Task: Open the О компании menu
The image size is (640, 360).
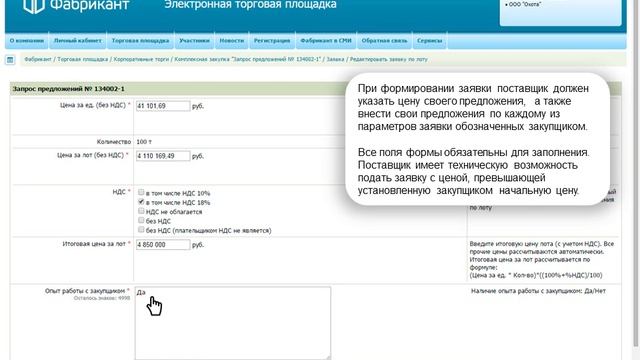Action: (x=27, y=41)
